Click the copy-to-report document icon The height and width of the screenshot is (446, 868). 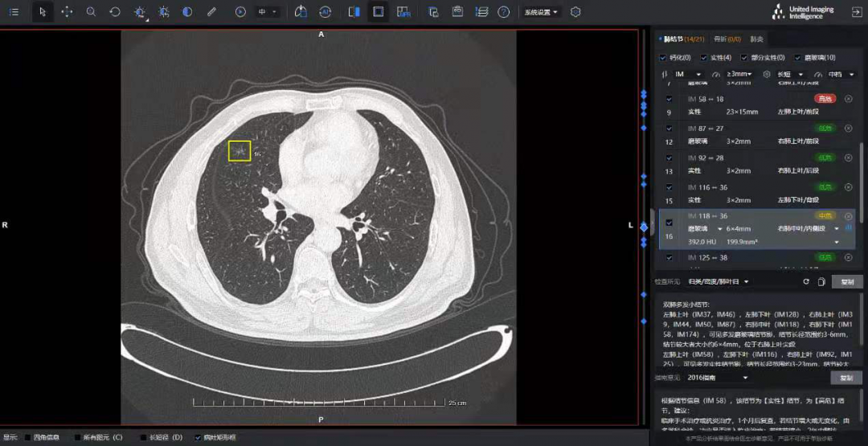(x=433, y=11)
